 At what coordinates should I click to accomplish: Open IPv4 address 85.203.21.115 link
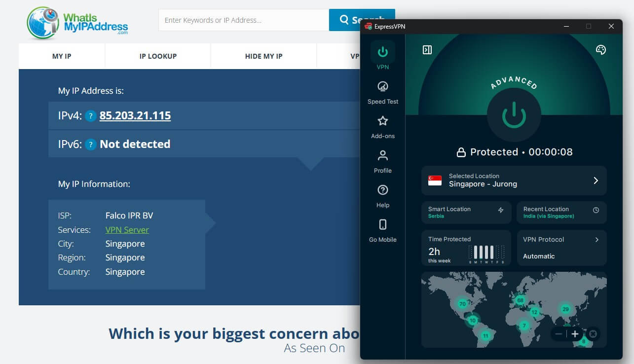[135, 116]
